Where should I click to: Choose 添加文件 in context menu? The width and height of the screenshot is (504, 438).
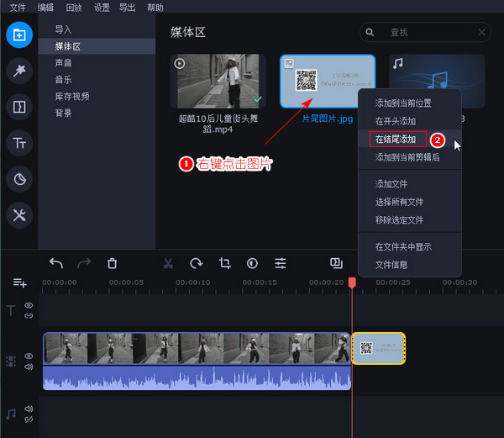point(410,184)
